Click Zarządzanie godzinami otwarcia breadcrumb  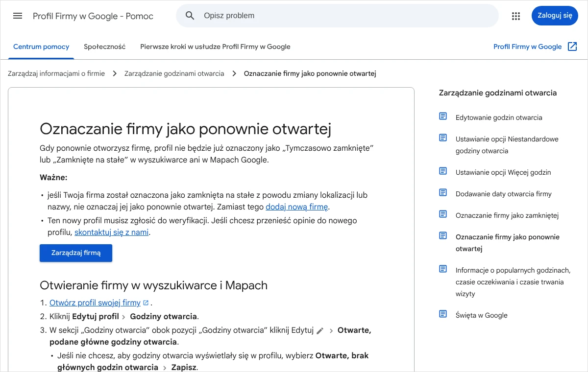(x=174, y=73)
